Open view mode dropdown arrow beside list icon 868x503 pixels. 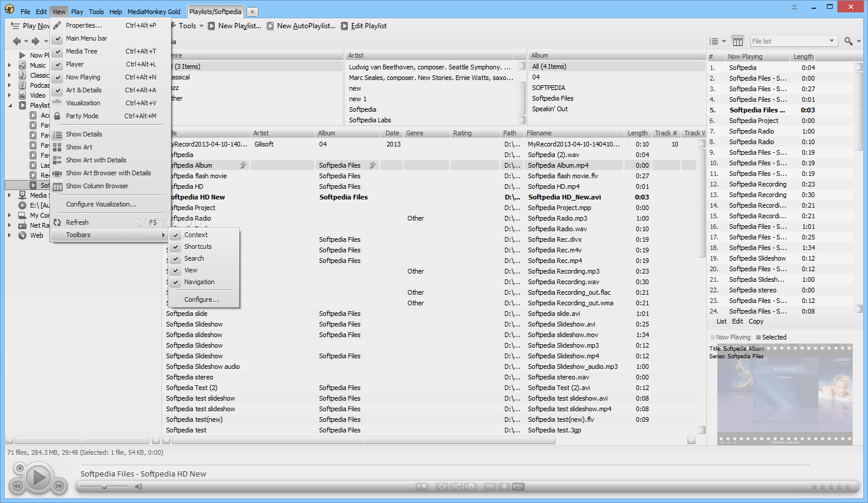724,42
